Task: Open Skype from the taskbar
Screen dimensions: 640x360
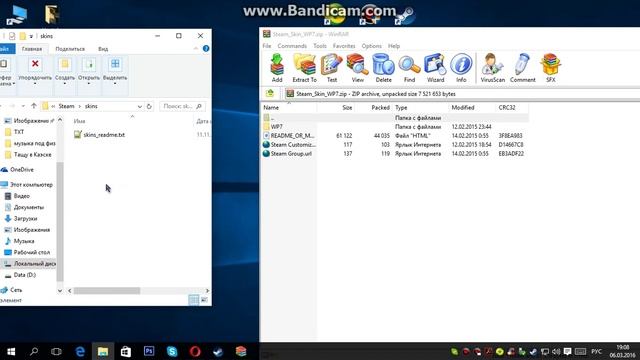Action: pos(172,351)
